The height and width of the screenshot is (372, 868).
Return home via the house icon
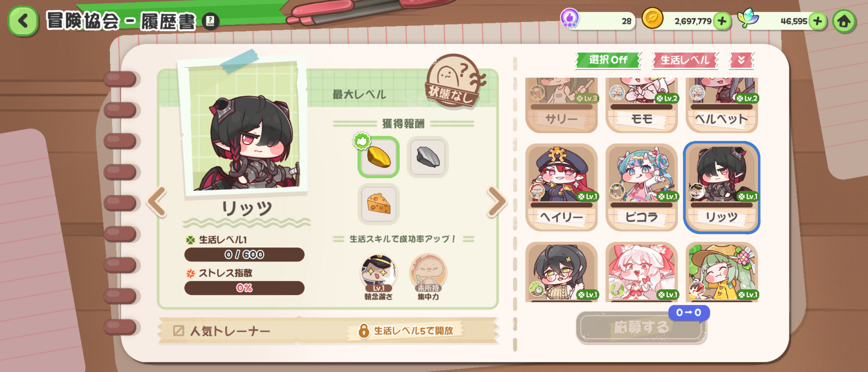click(844, 21)
